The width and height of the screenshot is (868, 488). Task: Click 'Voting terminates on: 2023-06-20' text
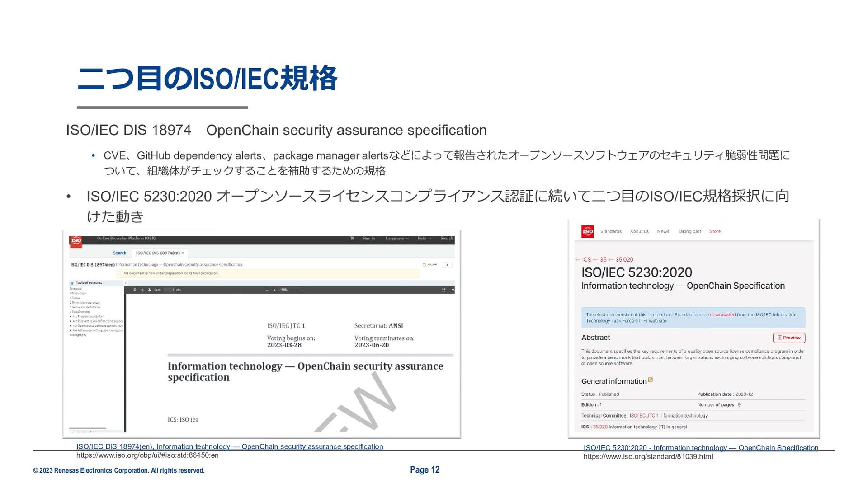[x=384, y=342]
